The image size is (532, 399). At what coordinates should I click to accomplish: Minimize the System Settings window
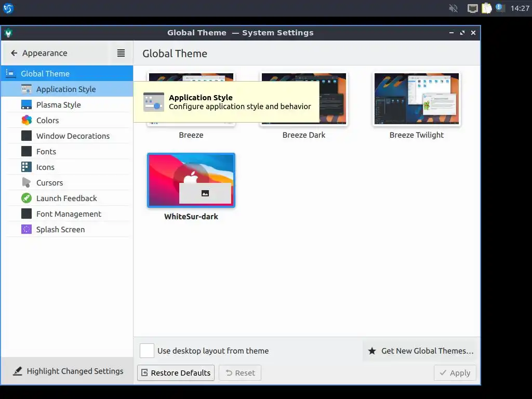[x=451, y=33]
